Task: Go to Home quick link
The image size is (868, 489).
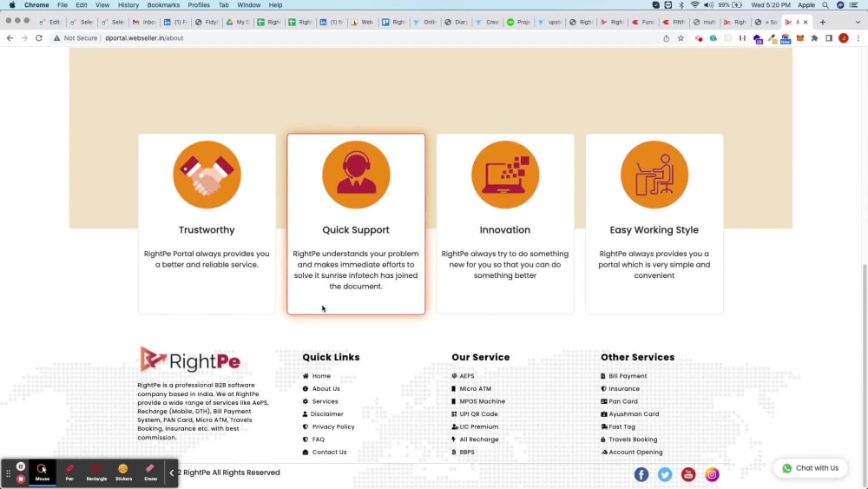Action: coord(321,376)
